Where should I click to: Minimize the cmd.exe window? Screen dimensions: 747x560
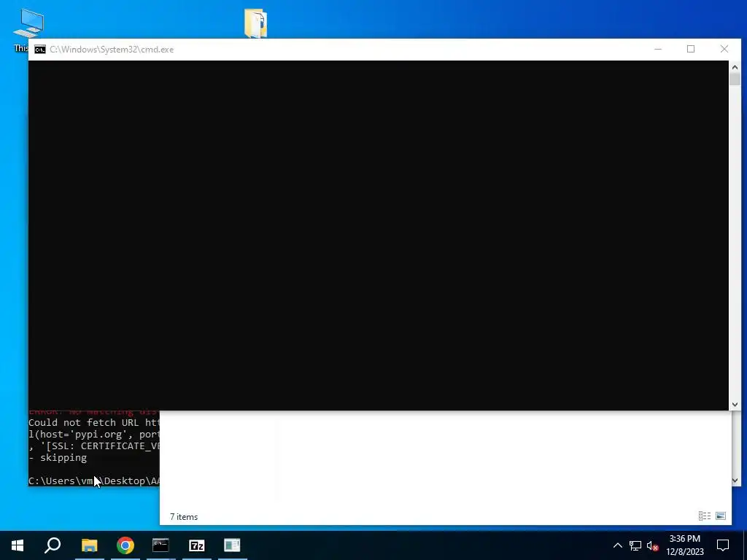[658, 49]
